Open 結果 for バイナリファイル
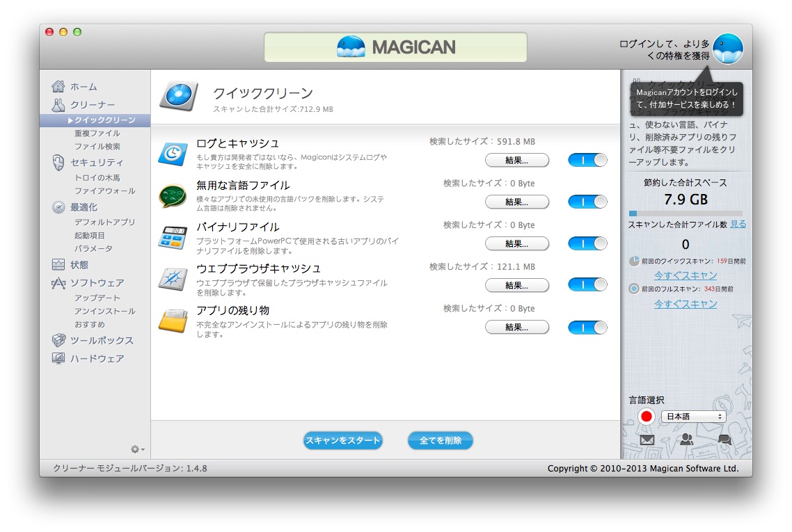The image size is (792, 532). [x=516, y=243]
